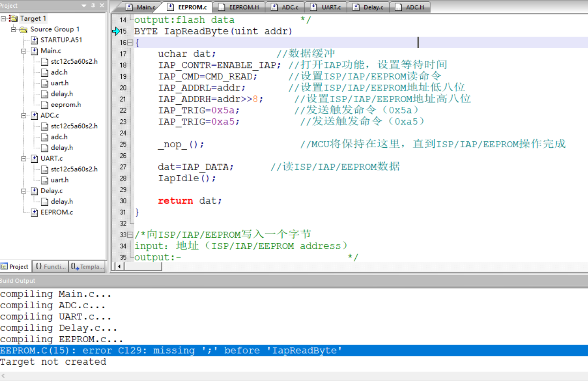
Task: Switch to the EEPROM.H editor tab
Action: [x=239, y=7]
